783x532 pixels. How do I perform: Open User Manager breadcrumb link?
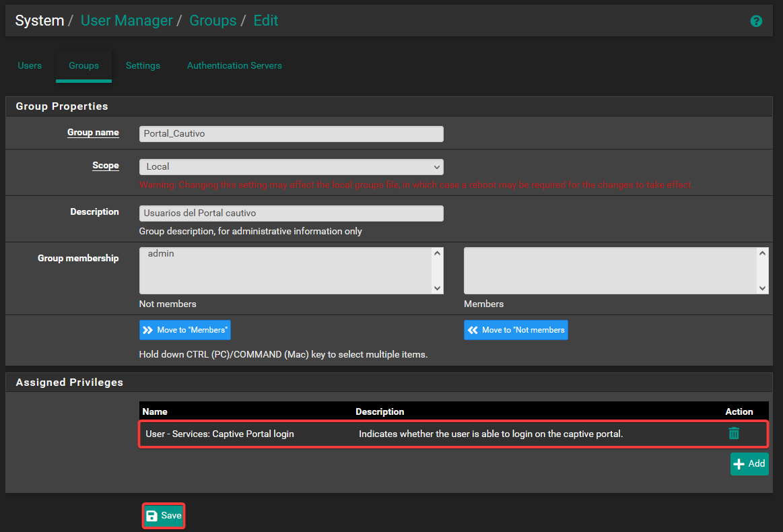coord(127,21)
